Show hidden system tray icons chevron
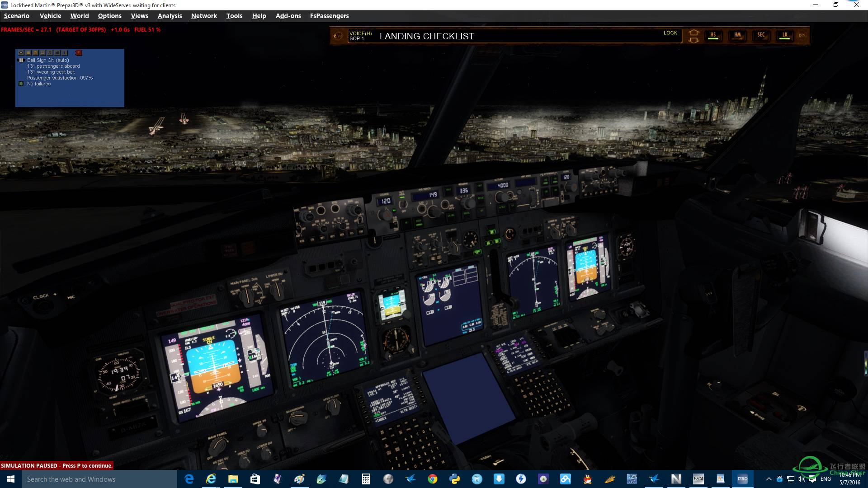The image size is (868, 488). pos(769,479)
